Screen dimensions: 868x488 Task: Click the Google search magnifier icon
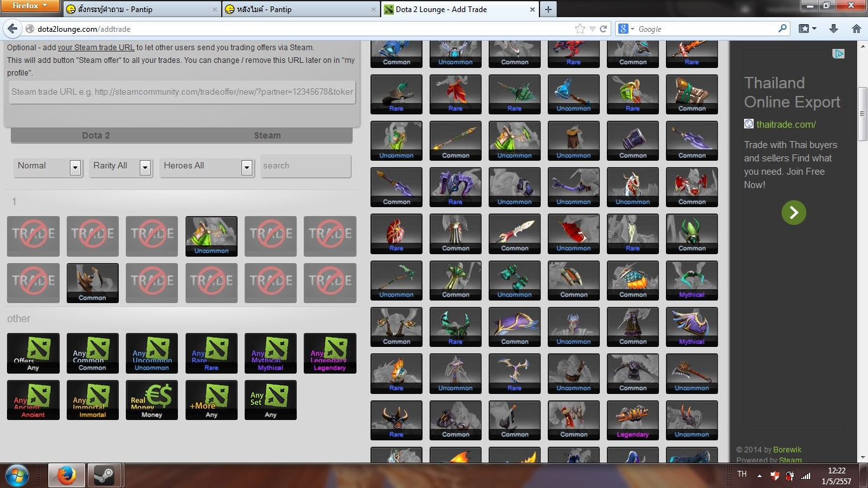tap(783, 29)
